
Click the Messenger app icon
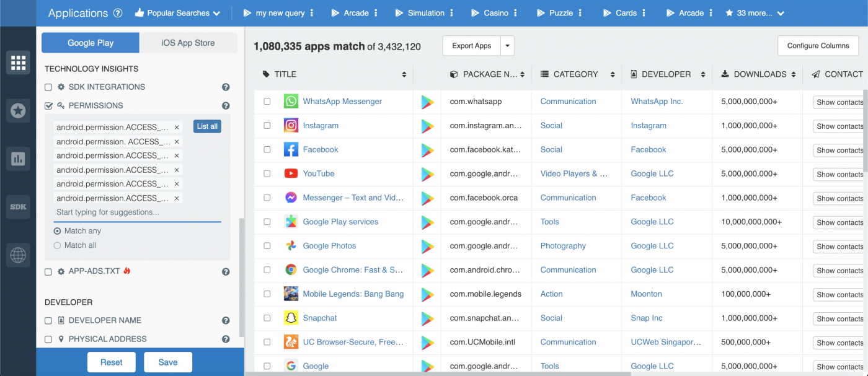click(x=291, y=198)
